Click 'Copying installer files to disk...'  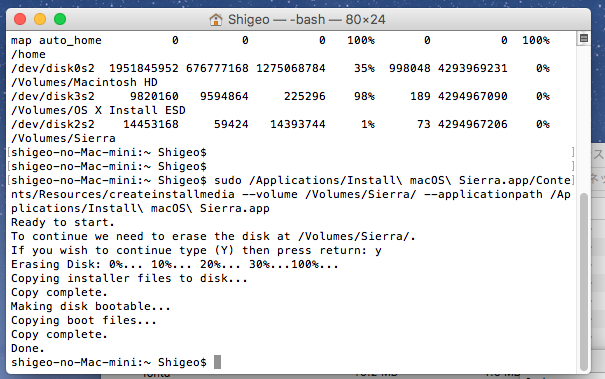(x=129, y=278)
